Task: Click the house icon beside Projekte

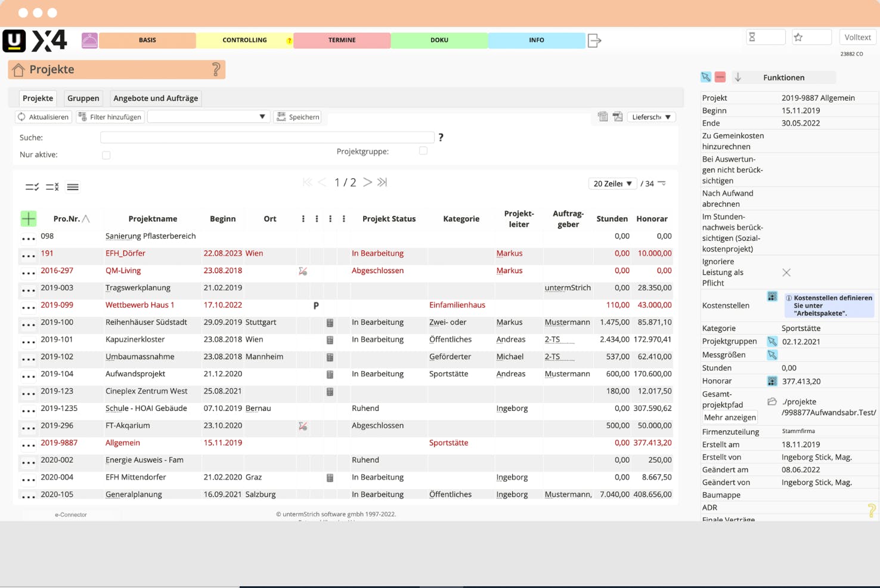Action: point(18,70)
